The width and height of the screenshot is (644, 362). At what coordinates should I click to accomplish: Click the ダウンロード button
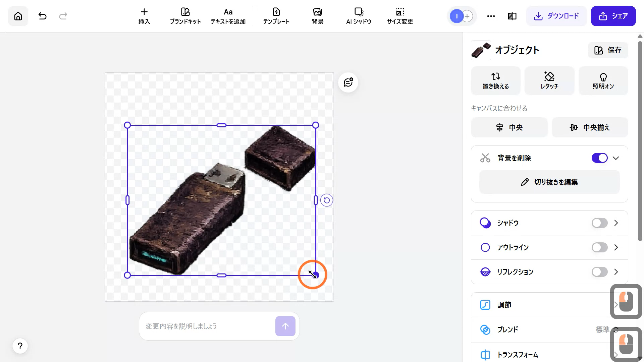556,16
